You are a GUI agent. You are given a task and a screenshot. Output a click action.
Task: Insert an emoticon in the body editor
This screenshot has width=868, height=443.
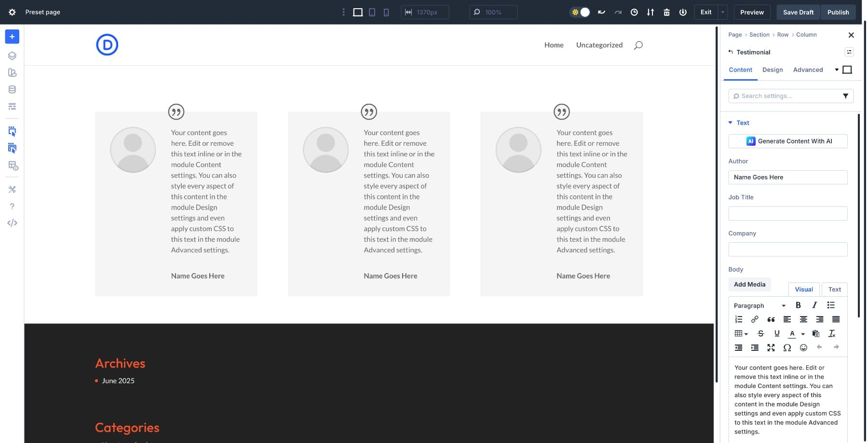(x=803, y=347)
